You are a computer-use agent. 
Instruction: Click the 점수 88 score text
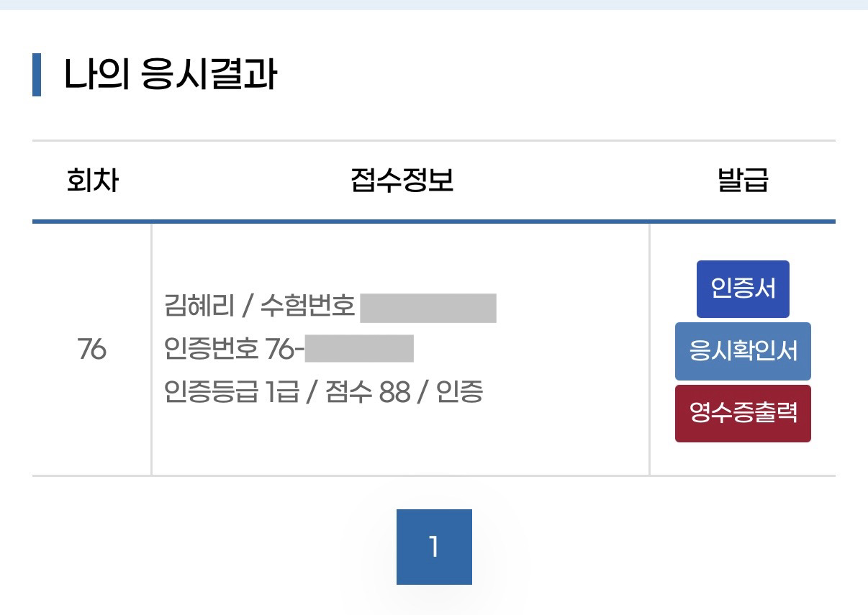click(367, 392)
